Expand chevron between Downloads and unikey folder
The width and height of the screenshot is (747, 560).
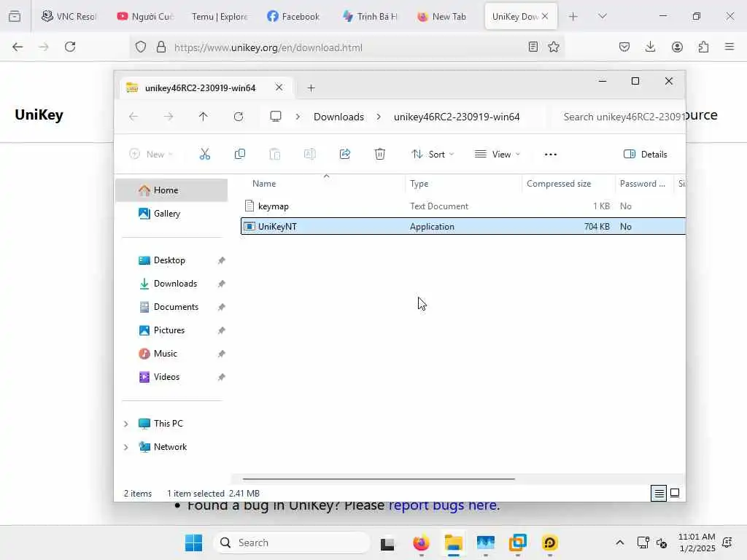tap(379, 117)
